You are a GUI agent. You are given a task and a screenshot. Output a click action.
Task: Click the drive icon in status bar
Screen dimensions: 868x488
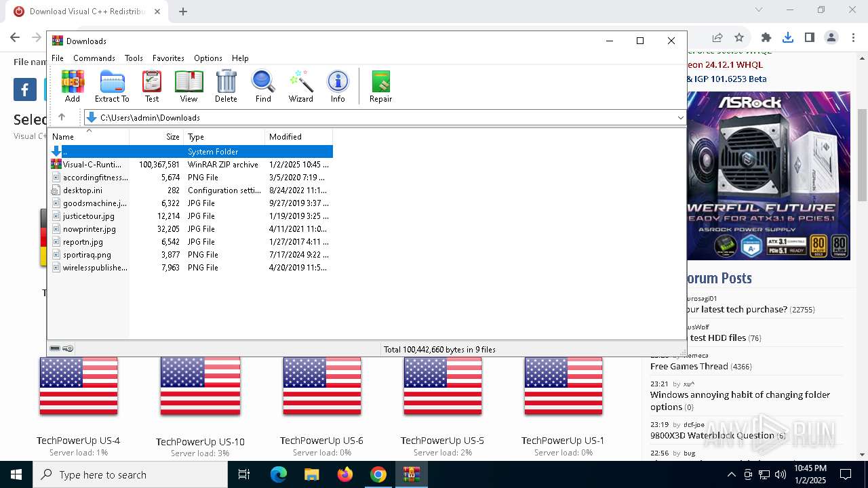(55, 348)
